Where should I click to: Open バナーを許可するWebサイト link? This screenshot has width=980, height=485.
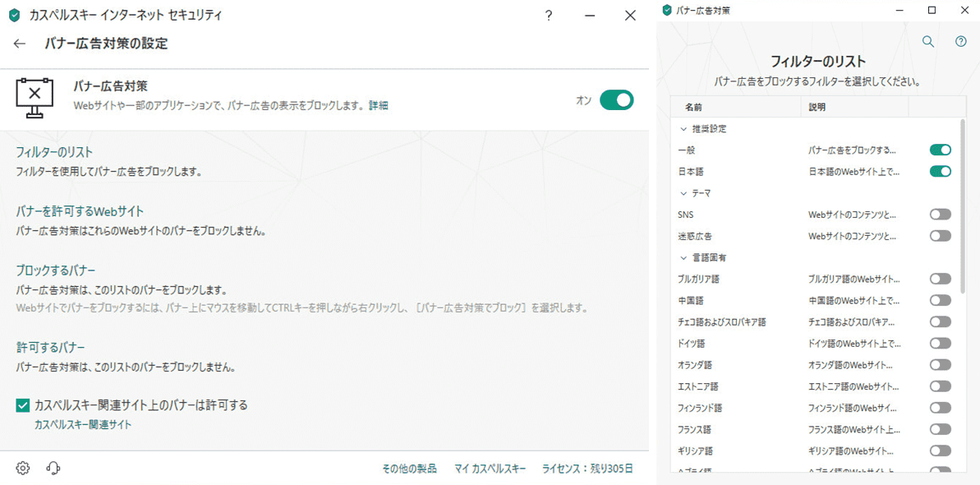pos(80,211)
